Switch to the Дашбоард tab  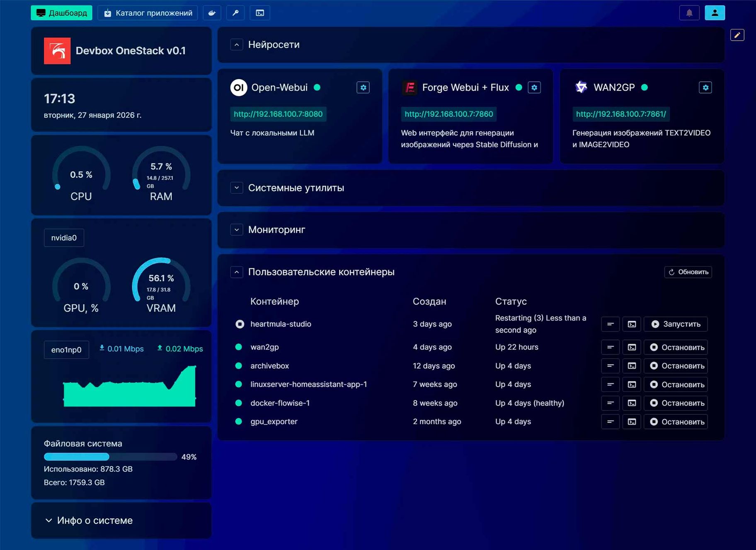(x=61, y=13)
